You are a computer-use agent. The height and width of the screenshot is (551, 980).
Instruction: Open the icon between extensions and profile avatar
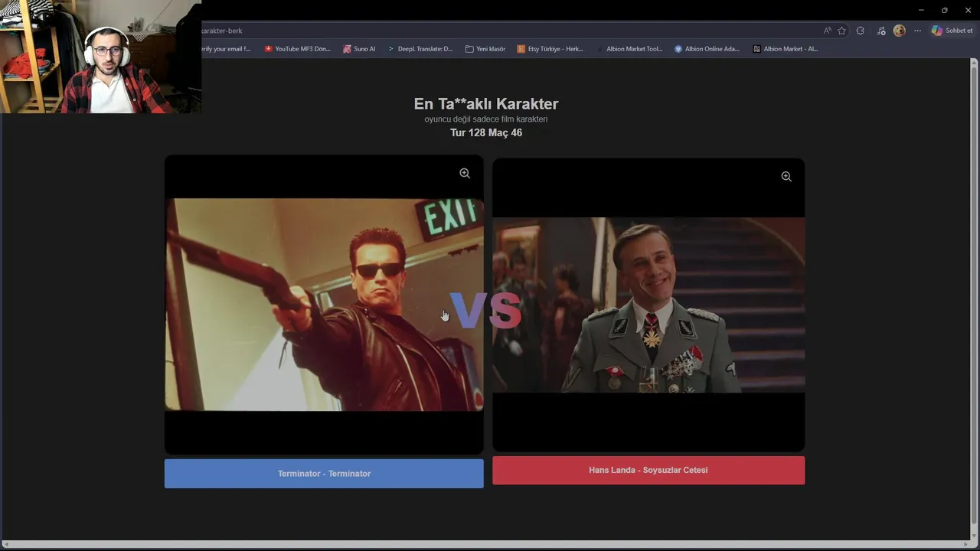pos(881,31)
